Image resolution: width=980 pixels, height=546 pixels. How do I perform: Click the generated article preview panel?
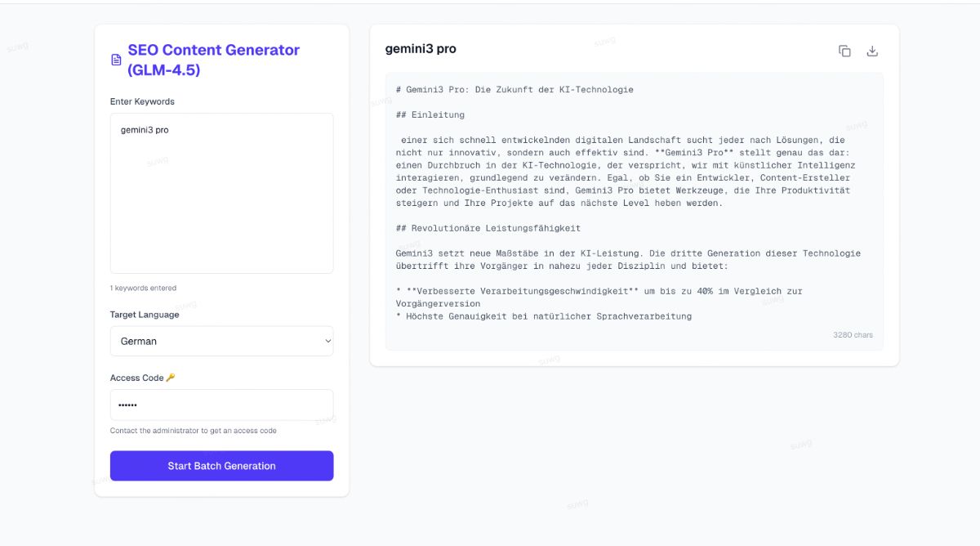coord(633,208)
